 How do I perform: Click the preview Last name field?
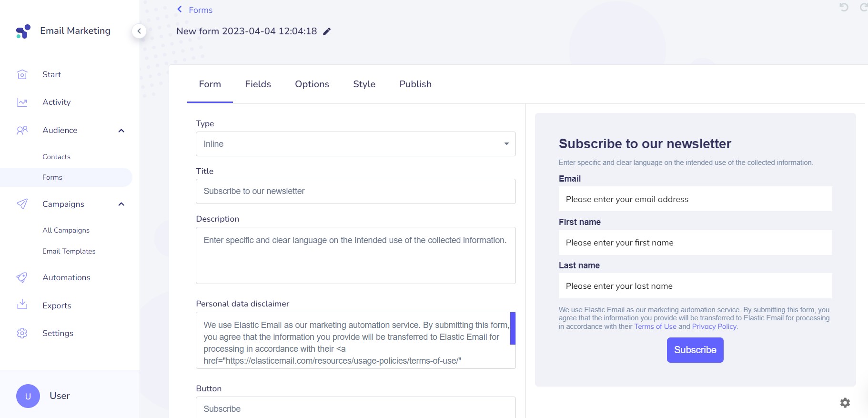tap(696, 286)
